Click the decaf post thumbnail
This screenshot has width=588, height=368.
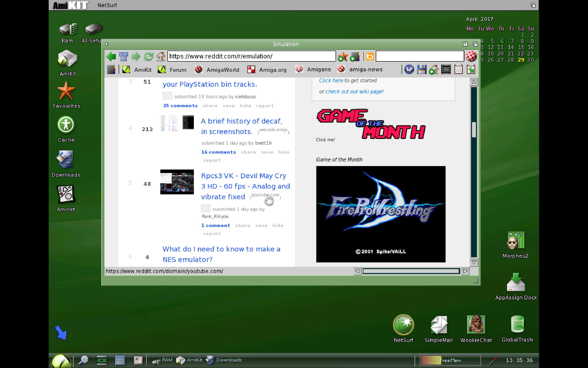click(x=177, y=123)
